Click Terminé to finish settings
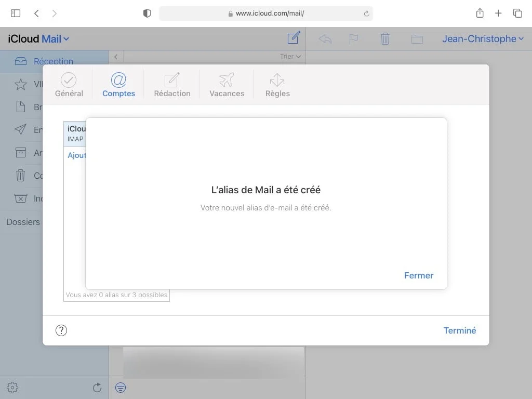Image resolution: width=532 pixels, height=399 pixels. click(460, 330)
